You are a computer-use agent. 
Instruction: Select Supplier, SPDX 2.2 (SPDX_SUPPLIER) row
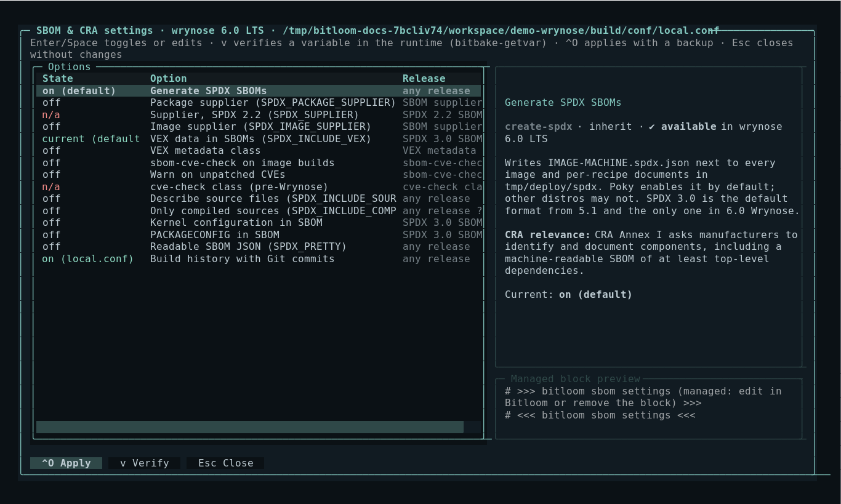coord(259,114)
